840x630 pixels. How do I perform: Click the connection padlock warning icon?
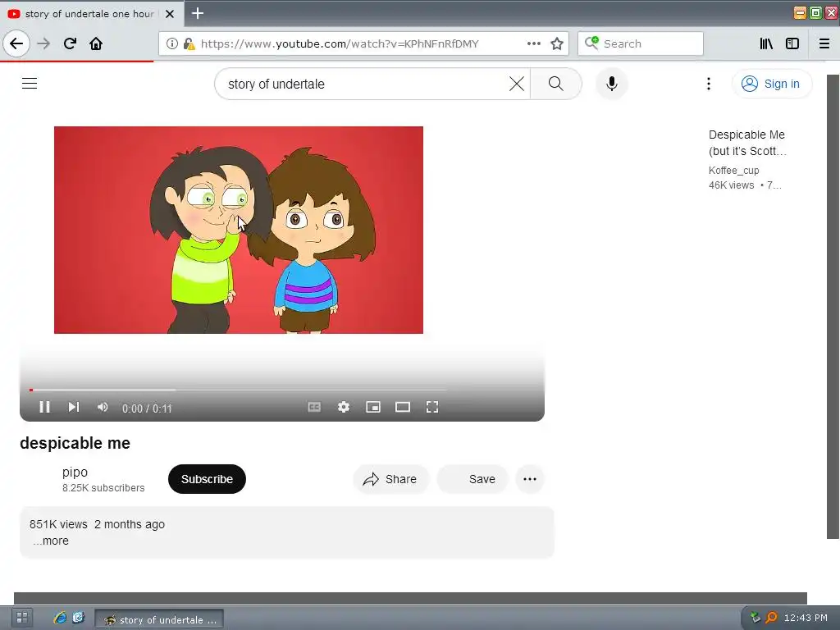point(189,43)
